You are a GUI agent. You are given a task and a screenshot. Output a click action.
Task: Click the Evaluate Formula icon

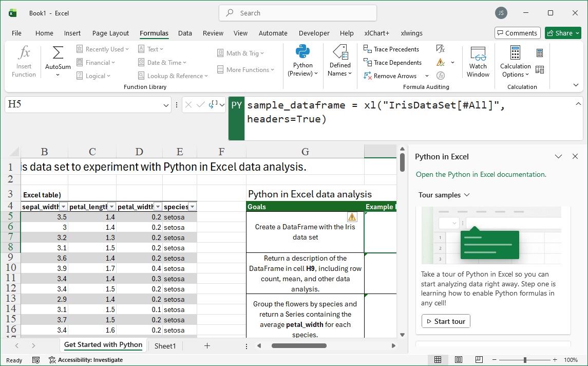click(x=441, y=76)
